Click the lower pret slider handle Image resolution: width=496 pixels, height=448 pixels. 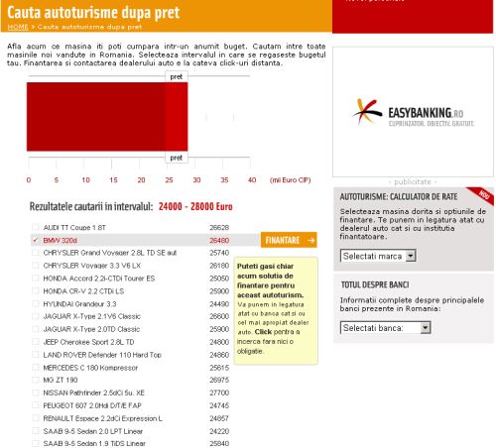point(177,158)
